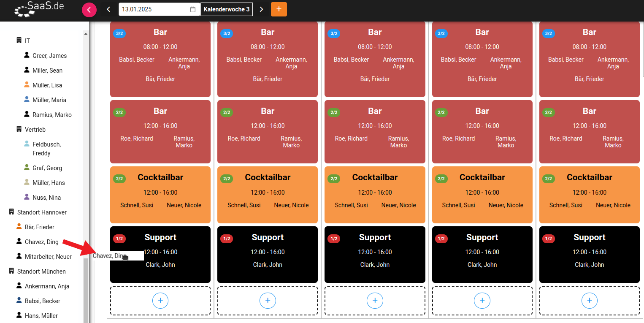Go to next week arrow
The width and height of the screenshot is (644, 323).
tap(261, 9)
